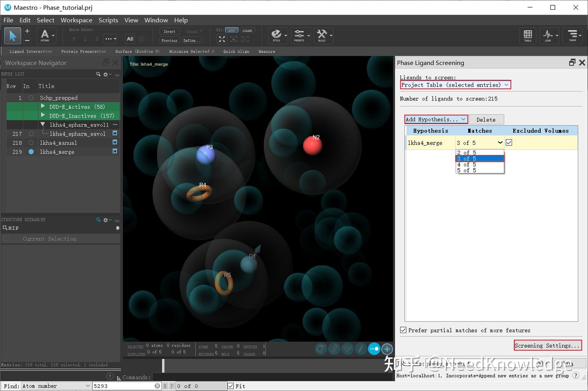Toggle the Excluded Volumes checkbox for lkha4_merge

509,142
